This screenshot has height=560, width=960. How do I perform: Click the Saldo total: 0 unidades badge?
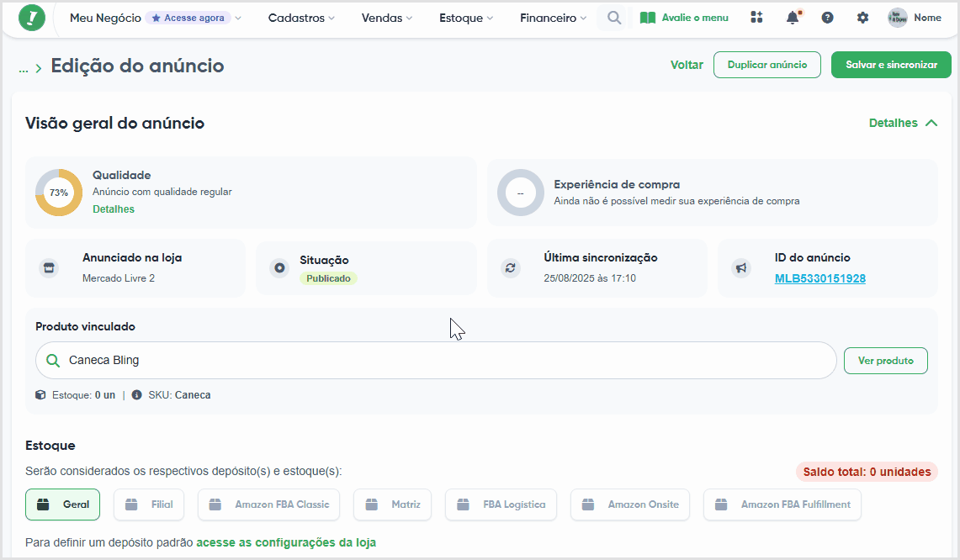pos(867,472)
